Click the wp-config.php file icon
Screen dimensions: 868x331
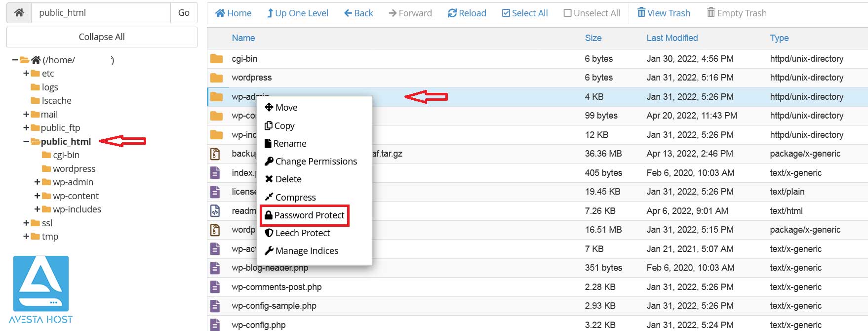click(215, 325)
